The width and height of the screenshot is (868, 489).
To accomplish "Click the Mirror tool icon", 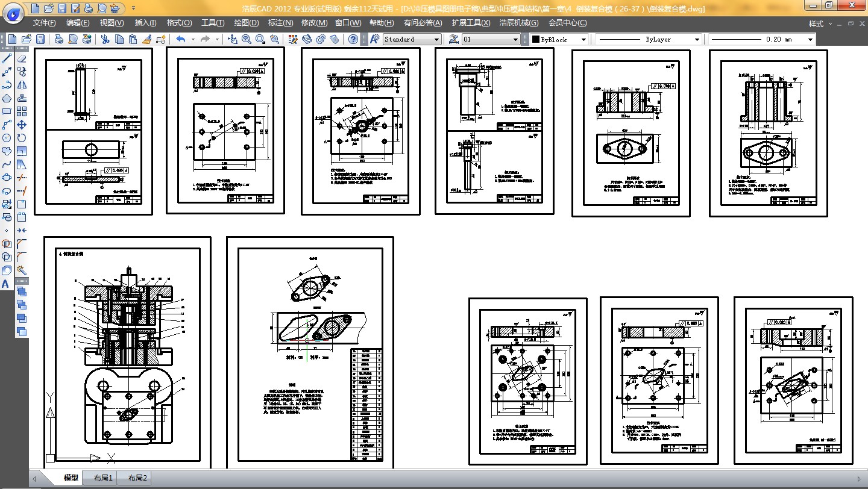I will (x=22, y=85).
